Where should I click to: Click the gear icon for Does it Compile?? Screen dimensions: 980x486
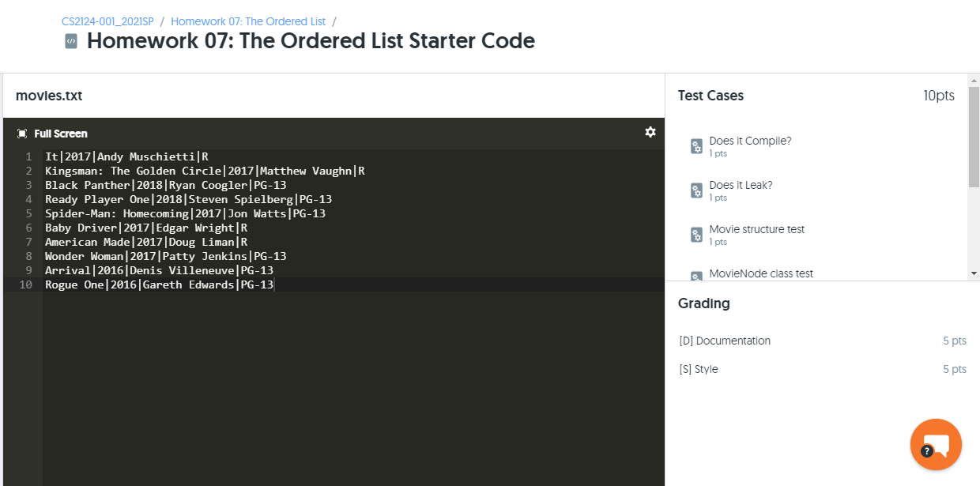tap(696, 146)
